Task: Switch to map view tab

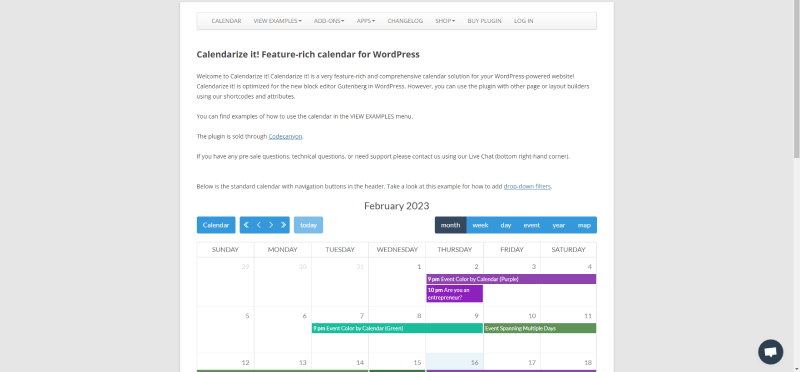Action: pos(584,225)
